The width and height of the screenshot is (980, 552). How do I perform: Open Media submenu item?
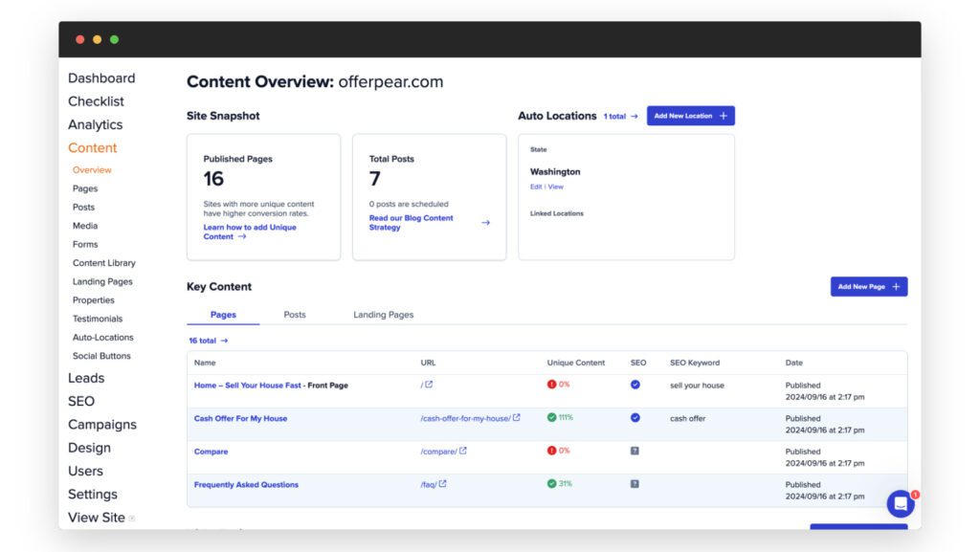pos(85,226)
